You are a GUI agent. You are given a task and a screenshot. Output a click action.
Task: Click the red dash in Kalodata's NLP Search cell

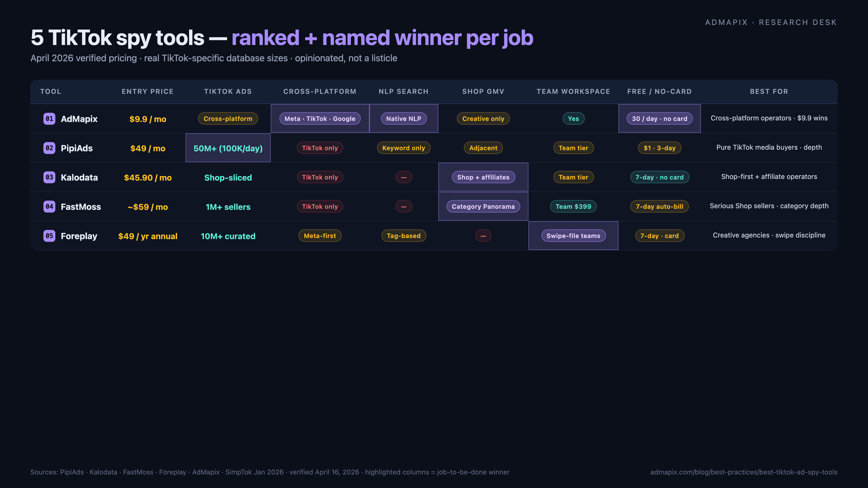tap(403, 177)
